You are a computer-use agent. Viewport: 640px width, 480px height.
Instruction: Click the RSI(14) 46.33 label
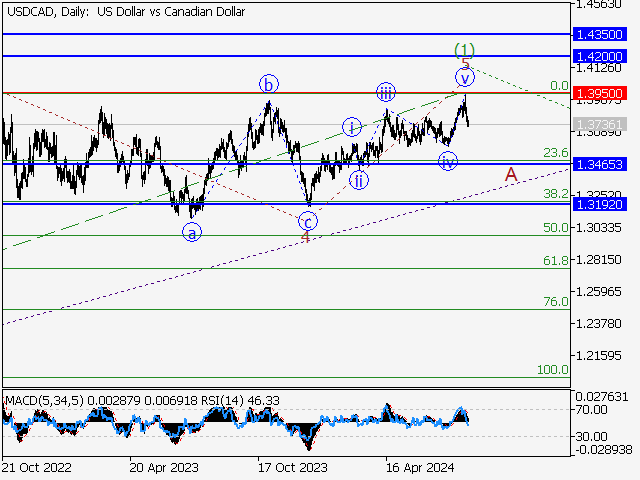(x=240, y=401)
